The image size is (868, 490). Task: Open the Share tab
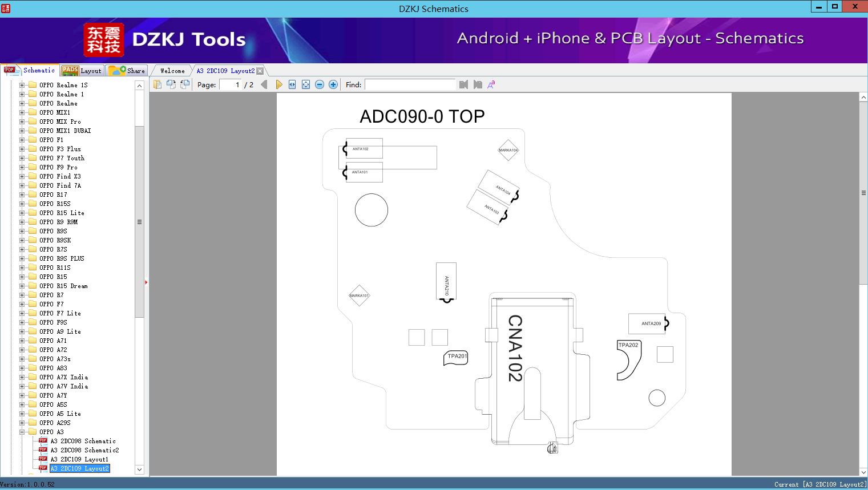pyautogui.click(x=127, y=70)
